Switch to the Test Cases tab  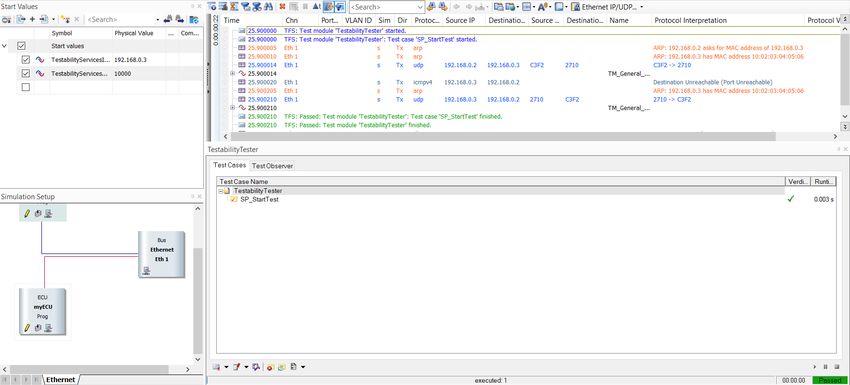tap(229, 165)
